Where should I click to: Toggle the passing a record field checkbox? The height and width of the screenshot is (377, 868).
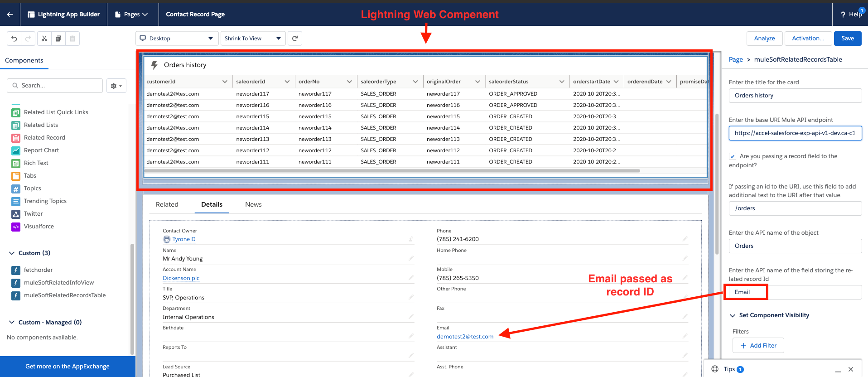[x=733, y=156]
